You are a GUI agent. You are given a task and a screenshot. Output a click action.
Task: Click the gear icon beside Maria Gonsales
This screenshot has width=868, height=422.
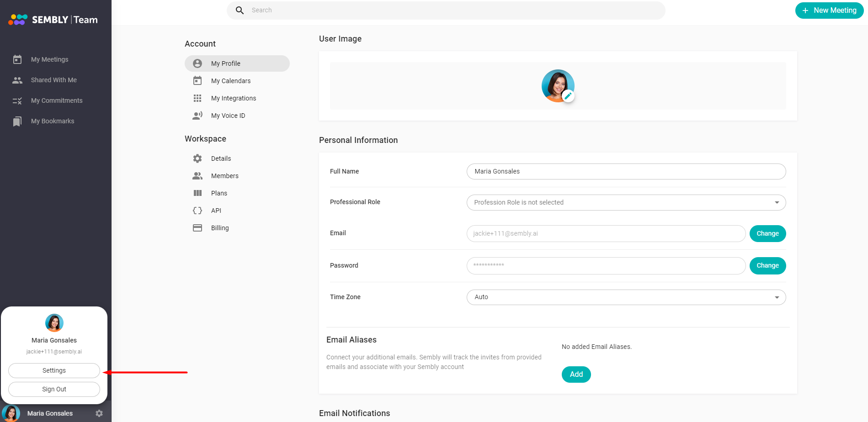coord(99,413)
